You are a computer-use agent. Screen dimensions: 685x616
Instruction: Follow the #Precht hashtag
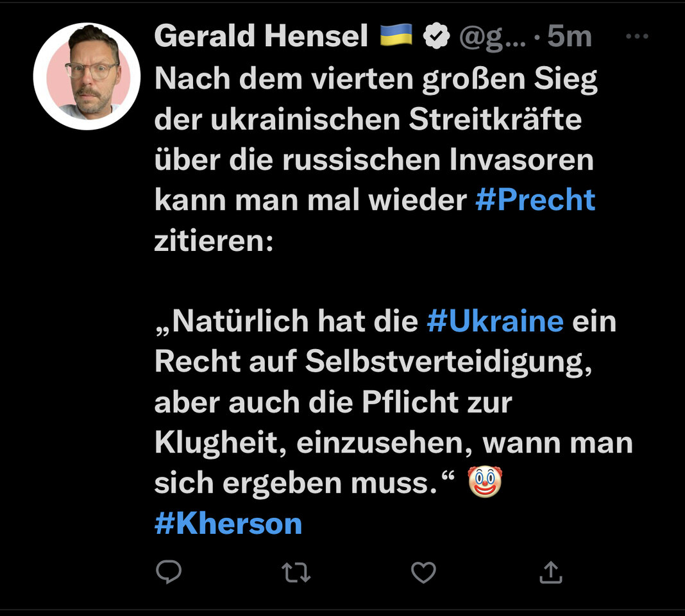point(535,200)
